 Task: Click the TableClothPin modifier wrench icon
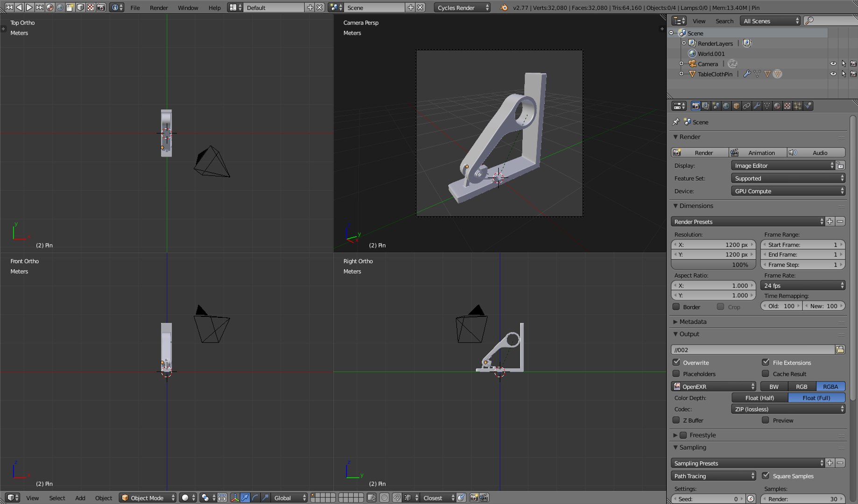(x=747, y=74)
